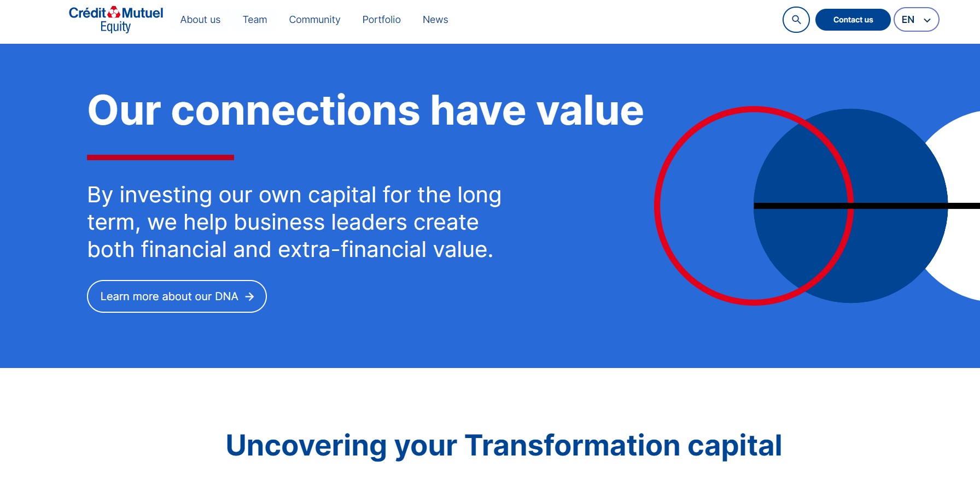Click the language chevron arrow

pos(927,20)
